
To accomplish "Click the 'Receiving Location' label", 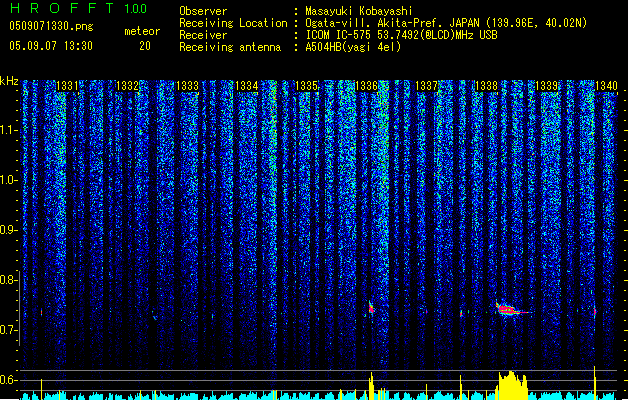I will click(x=233, y=23).
